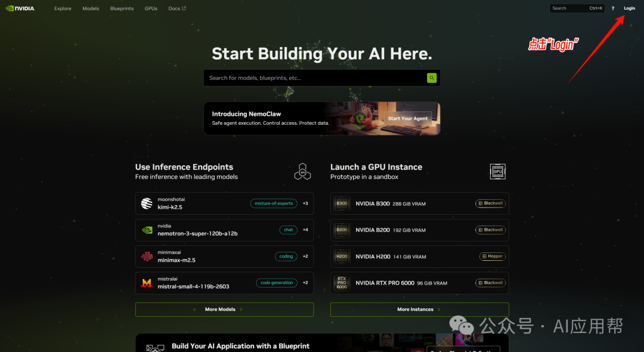
Task: Select the mixture-of-experts tag
Action: coord(274,203)
